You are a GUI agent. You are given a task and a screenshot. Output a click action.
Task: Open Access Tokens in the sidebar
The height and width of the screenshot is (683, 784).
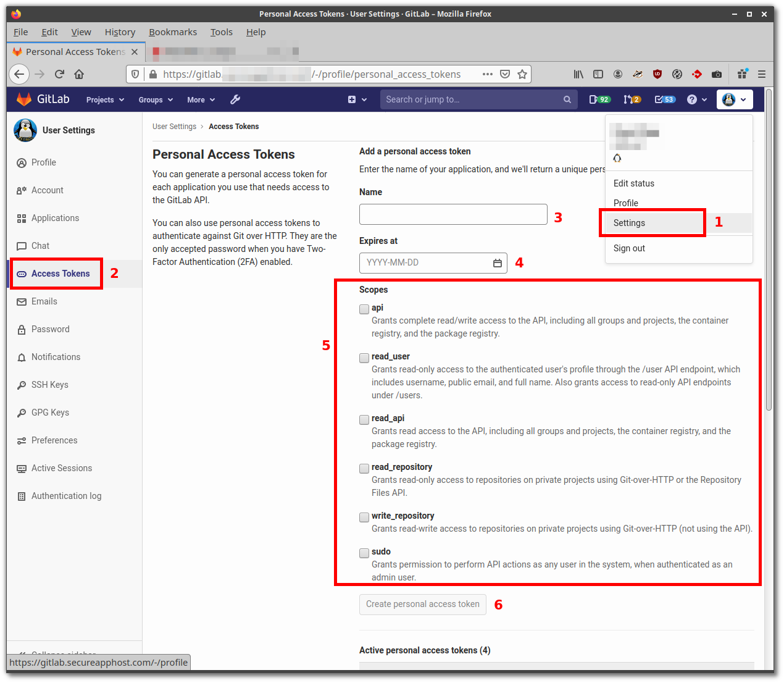click(56, 273)
